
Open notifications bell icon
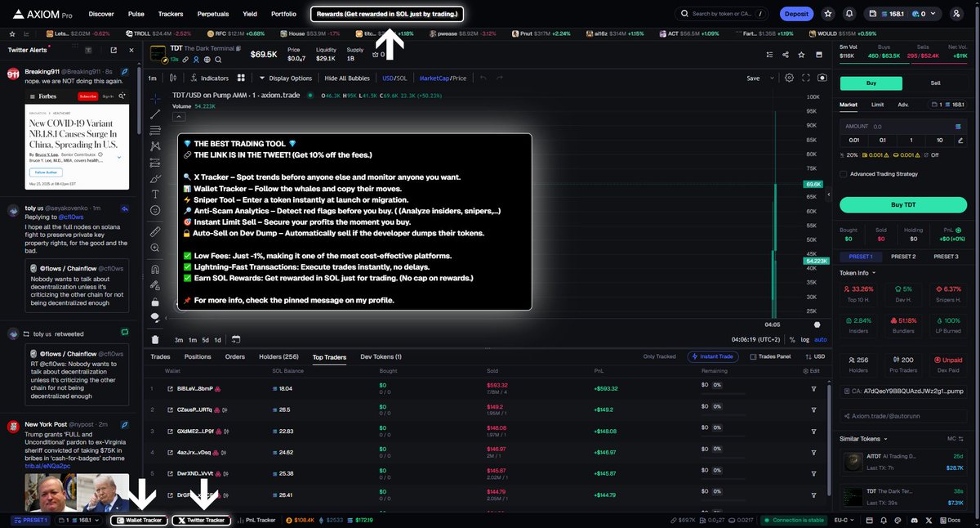click(849, 14)
